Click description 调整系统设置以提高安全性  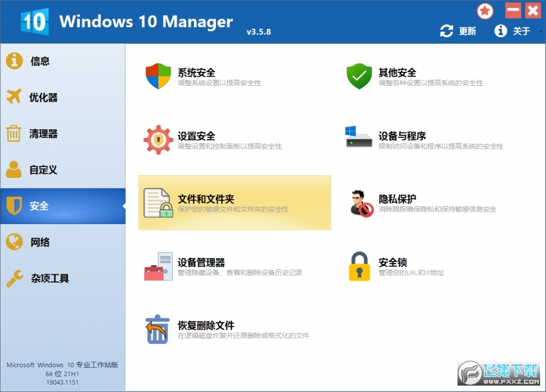(219, 83)
